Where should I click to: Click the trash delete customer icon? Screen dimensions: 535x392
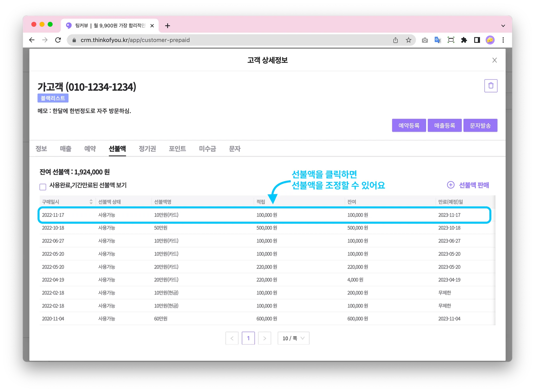pos(491,86)
